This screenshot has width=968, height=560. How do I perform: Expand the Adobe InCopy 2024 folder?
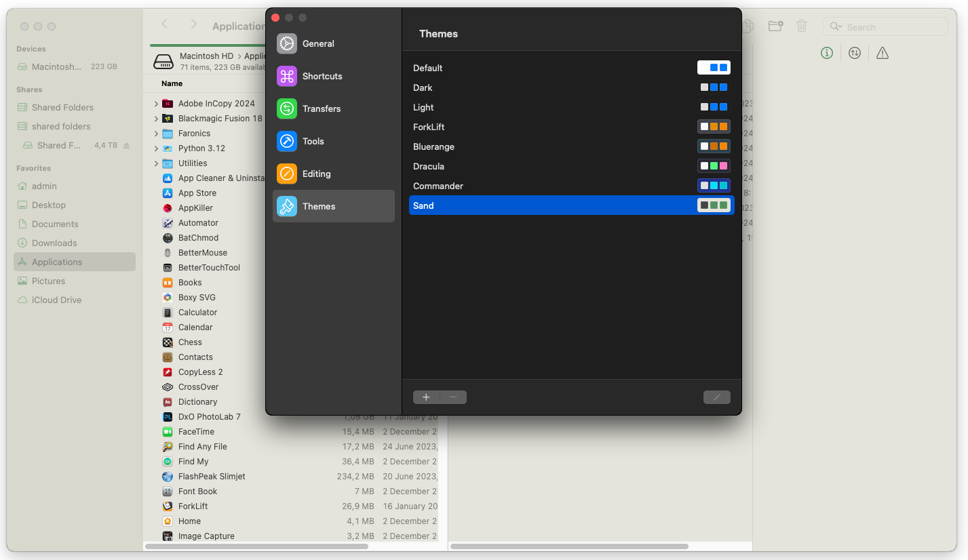pyautogui.click(x=156, y=104)
